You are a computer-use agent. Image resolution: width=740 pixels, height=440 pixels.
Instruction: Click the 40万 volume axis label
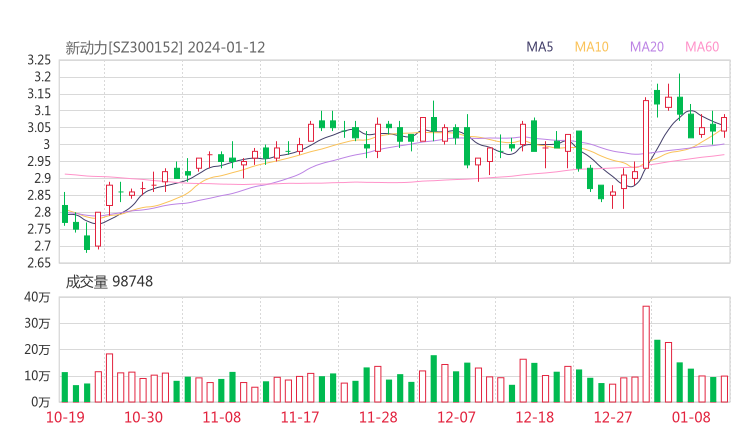point(37,297)
